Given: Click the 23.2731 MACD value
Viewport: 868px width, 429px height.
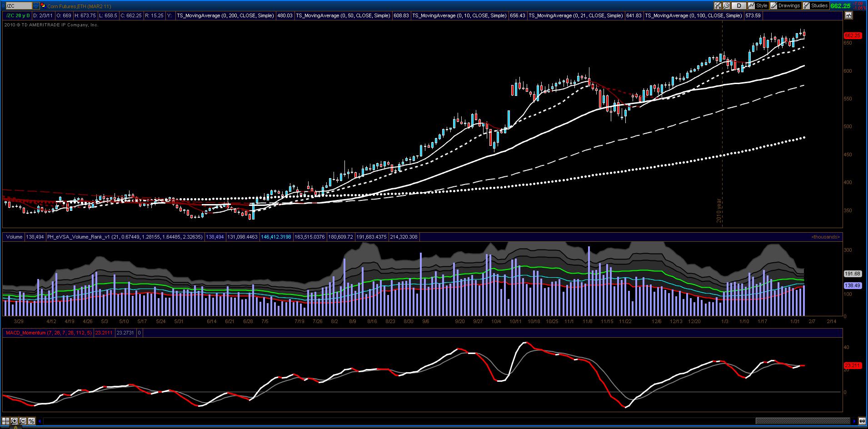Looking at the screenshot, I should (125, 333).
